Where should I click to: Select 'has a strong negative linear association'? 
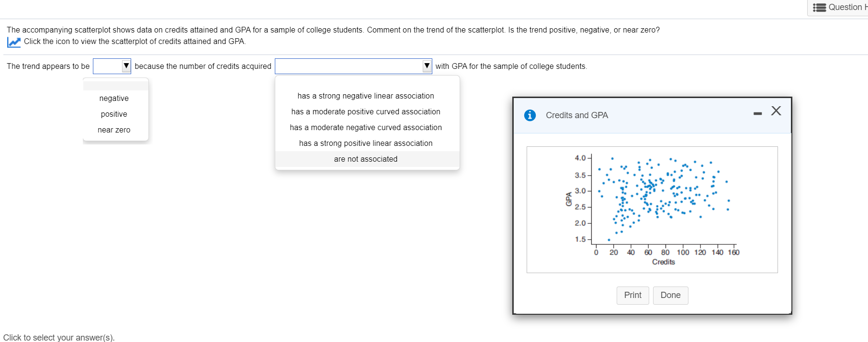366,96
